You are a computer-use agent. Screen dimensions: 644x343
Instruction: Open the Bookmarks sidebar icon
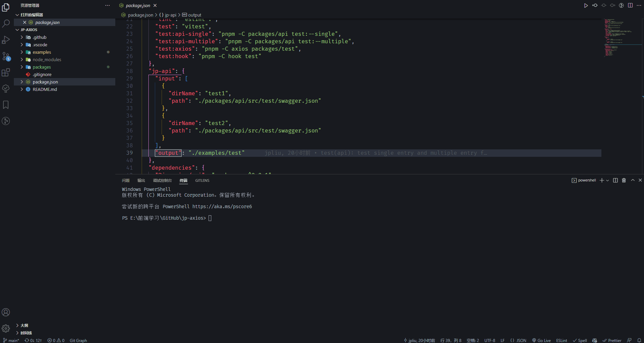click(6, 105)
